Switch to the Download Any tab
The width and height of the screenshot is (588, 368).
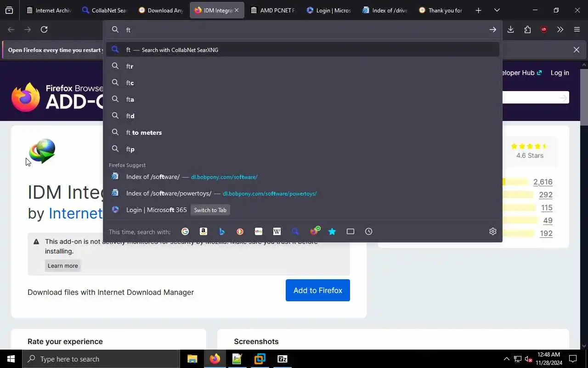click(x=161, y=10)
